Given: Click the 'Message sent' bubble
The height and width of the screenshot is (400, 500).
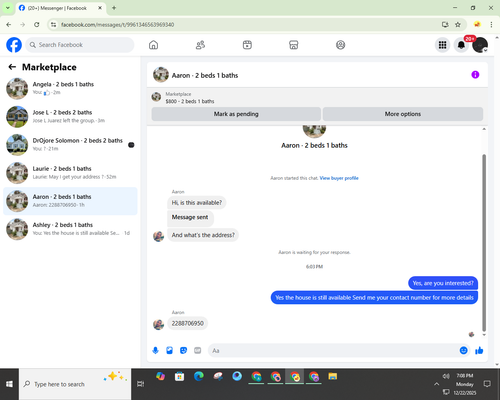Looking at the screenshot, I should click(x=190, y=217).
